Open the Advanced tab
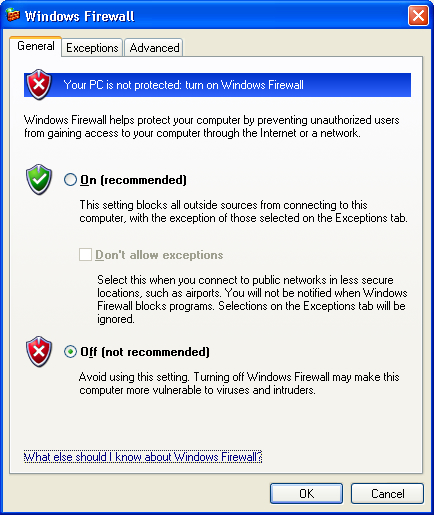 point(154,48)
